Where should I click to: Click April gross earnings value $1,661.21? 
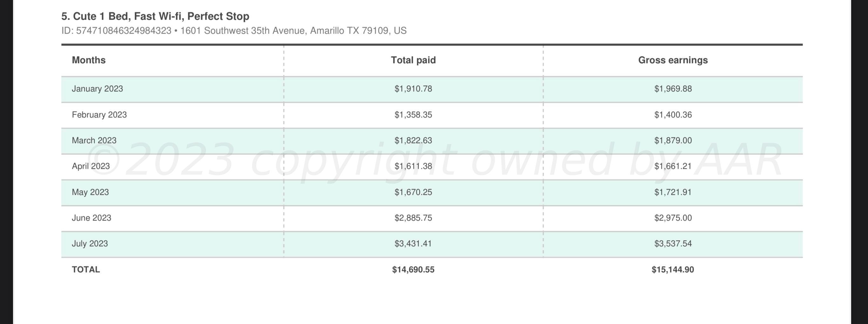[x=673, y=166]
